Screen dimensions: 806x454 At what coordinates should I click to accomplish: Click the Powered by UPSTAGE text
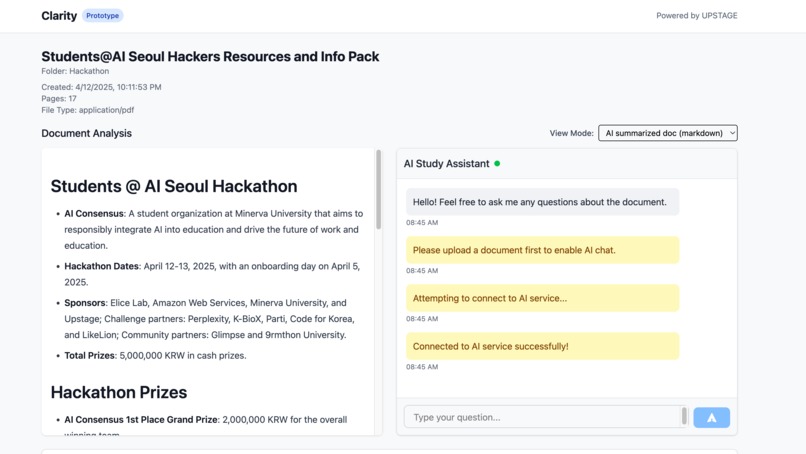[x=697, y=15]
